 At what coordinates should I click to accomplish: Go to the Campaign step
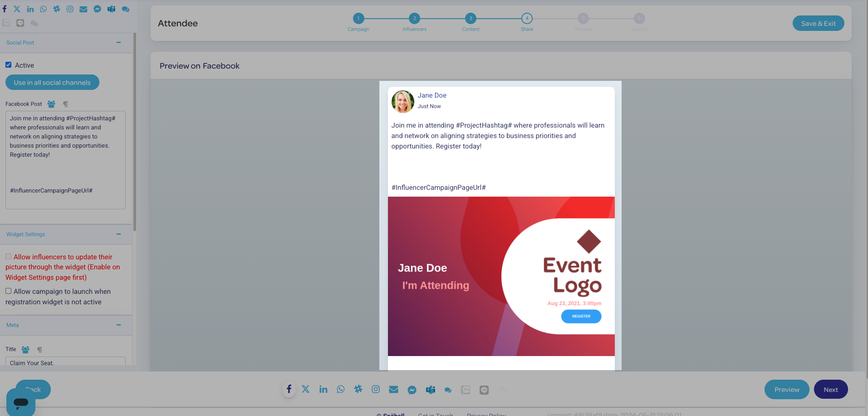click(x=358, y=19)
